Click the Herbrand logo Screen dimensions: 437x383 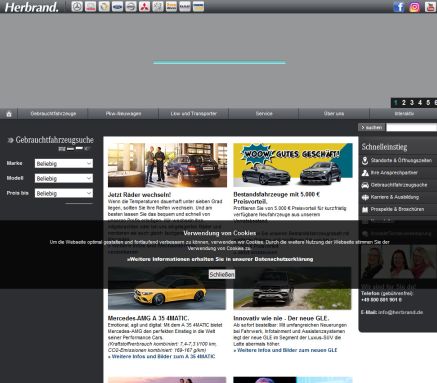coord(31,7)
